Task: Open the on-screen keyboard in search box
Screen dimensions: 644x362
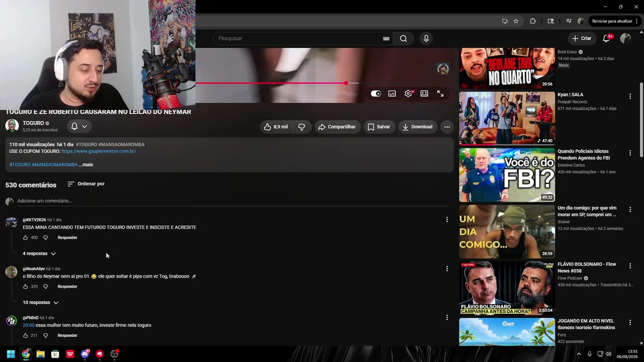Action: (386, 39)
